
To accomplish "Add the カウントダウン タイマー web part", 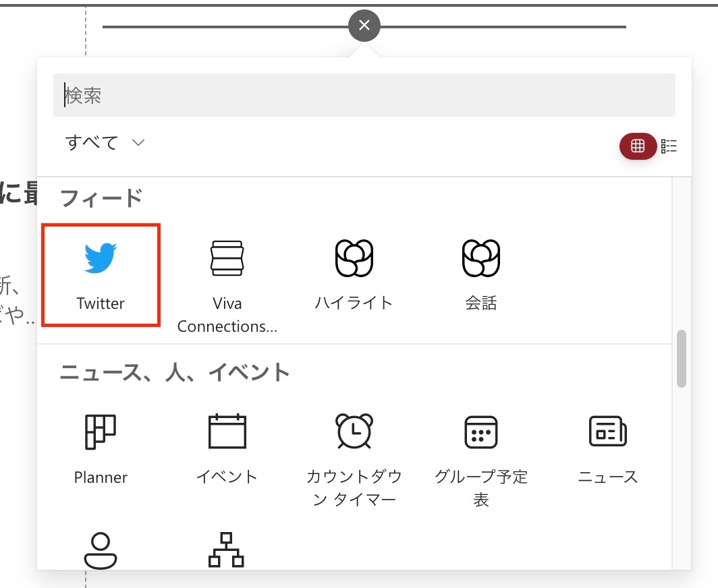I will (354, 460).
